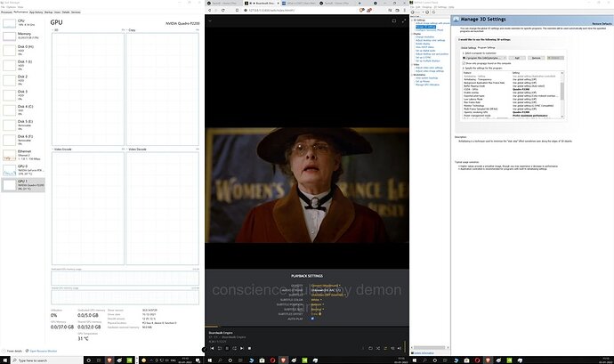Collapse the 3D Settings tree node
The height and width of the screenshot is (364, 614).
[x=412, y=20]
